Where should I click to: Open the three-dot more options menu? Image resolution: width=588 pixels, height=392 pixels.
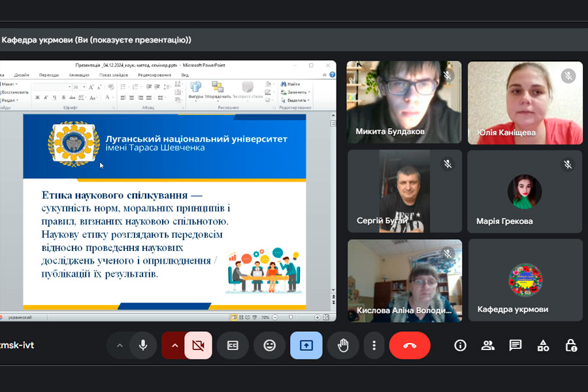click(374, 345)
